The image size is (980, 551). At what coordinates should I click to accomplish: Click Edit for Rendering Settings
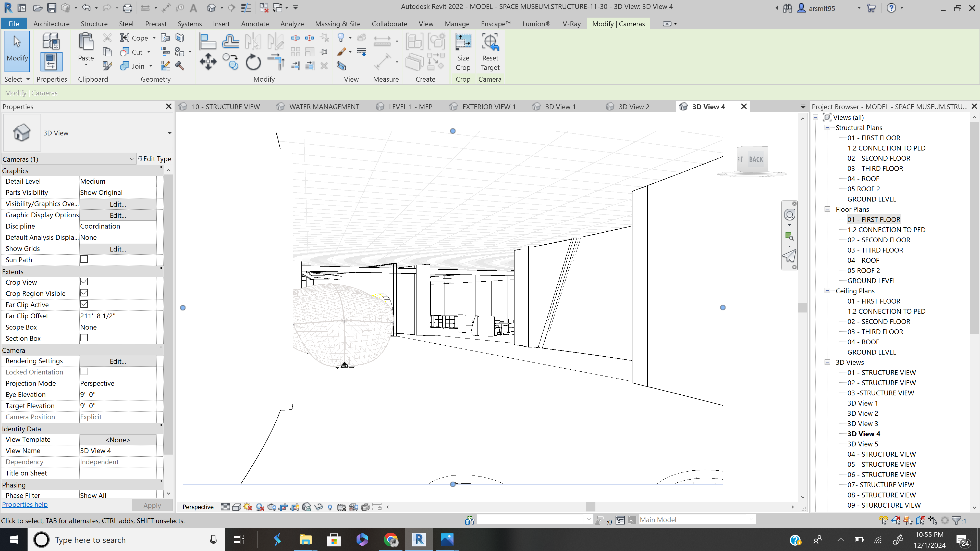point(118,361)
